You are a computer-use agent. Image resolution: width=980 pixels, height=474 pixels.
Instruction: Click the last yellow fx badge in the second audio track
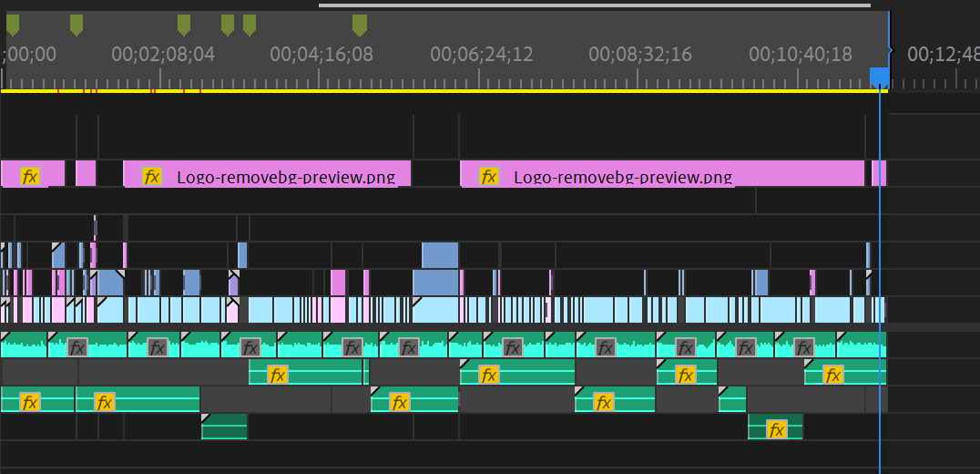[832, 375]
